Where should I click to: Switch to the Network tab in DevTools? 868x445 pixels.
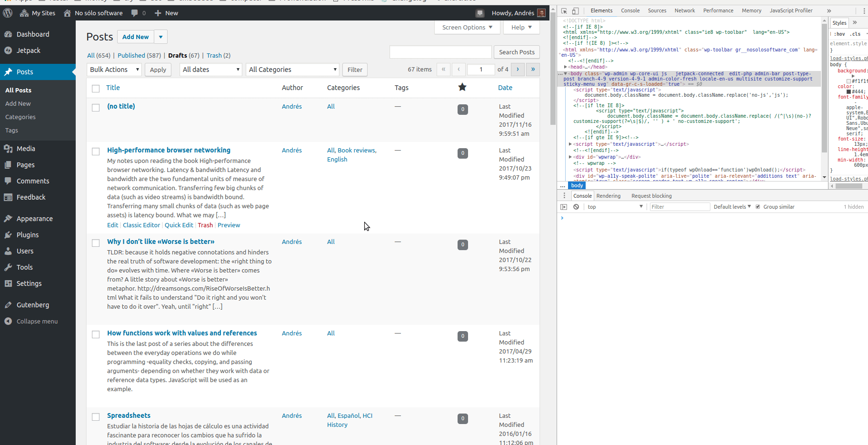pyautogui.click(x=685, y=10)
